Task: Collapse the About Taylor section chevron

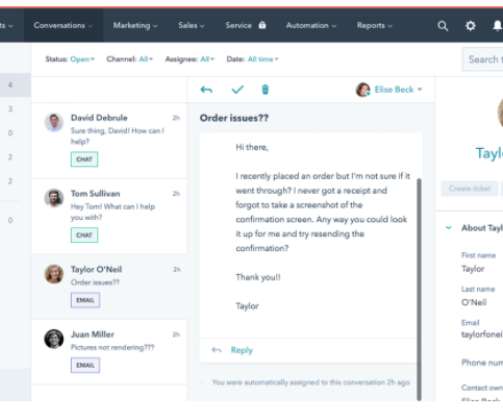Action: [x=449, y=228]
